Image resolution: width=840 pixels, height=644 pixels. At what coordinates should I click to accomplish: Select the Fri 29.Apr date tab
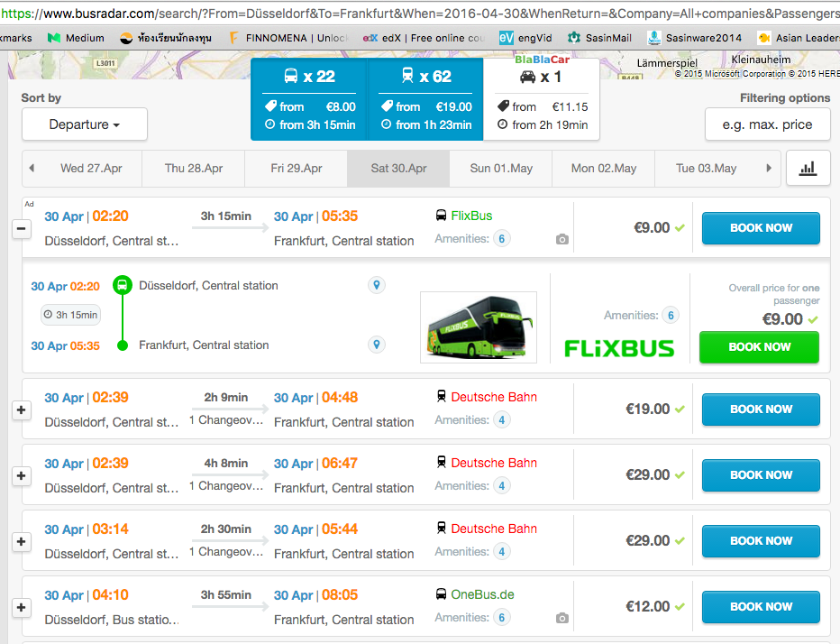click(297, 169)
